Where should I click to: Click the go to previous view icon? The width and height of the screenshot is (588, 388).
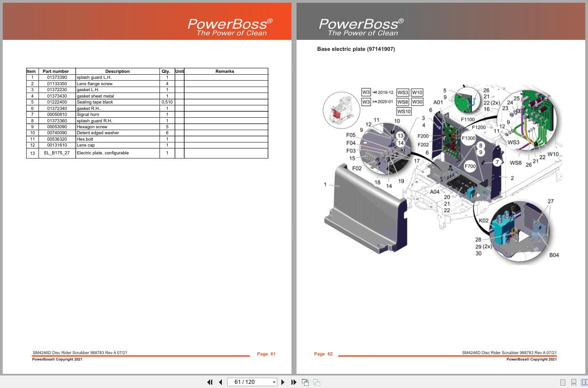click(305, 382)
